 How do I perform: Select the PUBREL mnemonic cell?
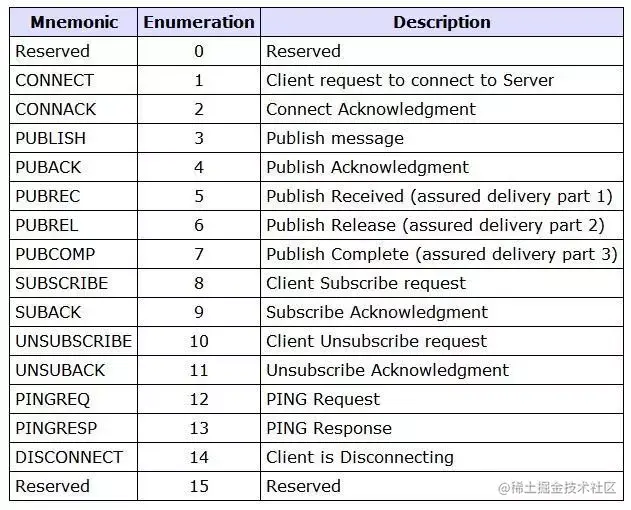pos(47,225)
